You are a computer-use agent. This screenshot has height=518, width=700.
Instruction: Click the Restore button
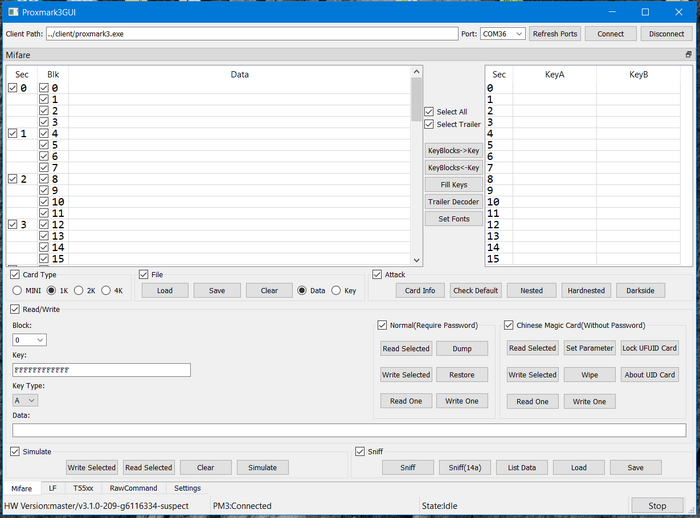462,375
